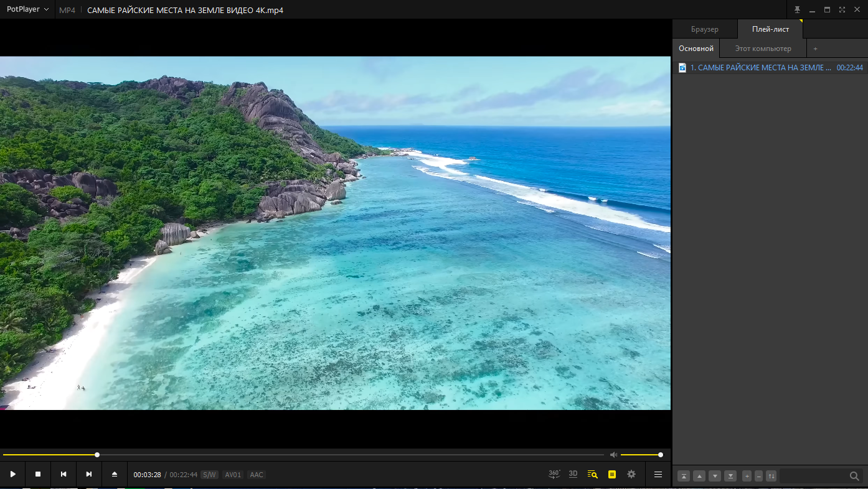This screenshot has height=489, width=868.
Task: Open the yellow playback log panel icon
Action: coord(611,474)
